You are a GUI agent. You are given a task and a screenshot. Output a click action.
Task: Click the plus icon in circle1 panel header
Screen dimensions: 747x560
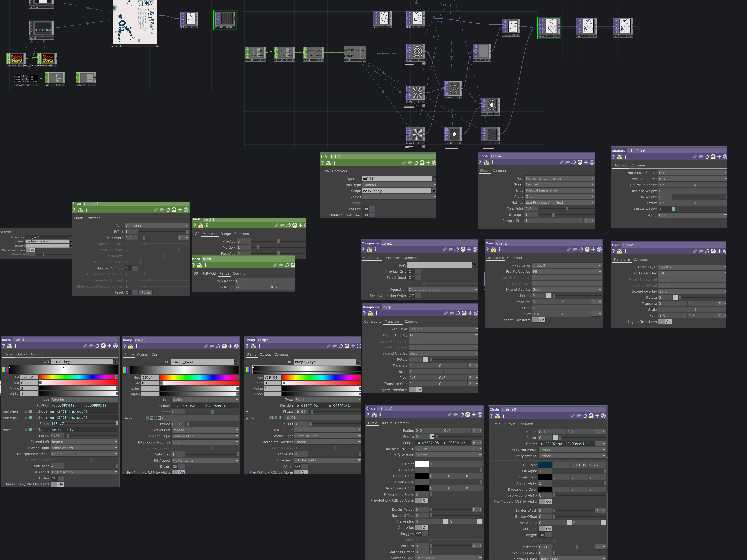pyautogui.click(x=474, y=414)
